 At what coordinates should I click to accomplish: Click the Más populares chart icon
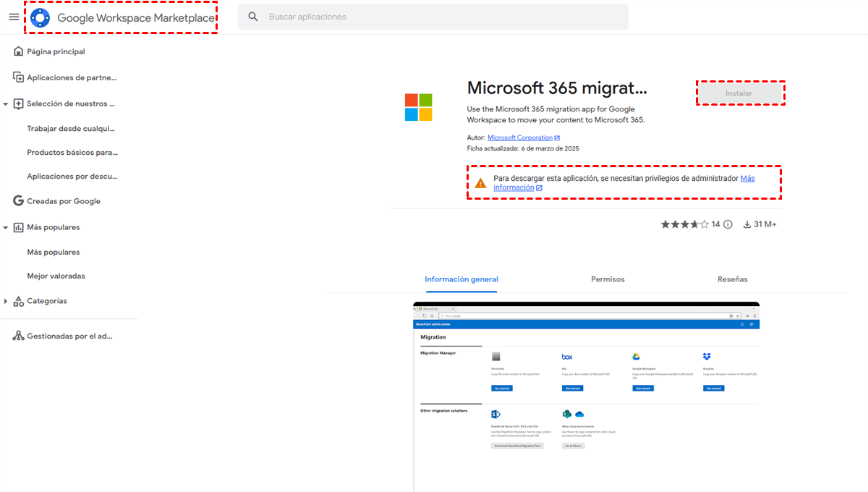[x=19, y=227]
